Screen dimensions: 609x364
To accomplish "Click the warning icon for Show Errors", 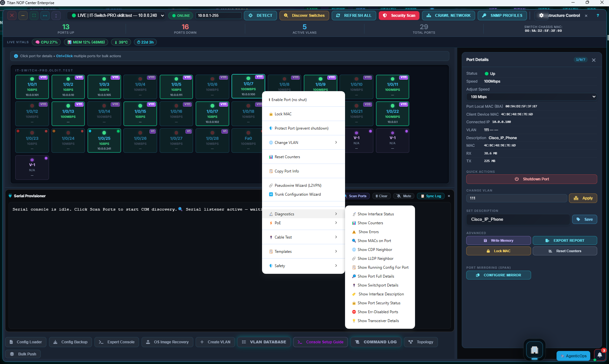I will [x=354, y=232].
